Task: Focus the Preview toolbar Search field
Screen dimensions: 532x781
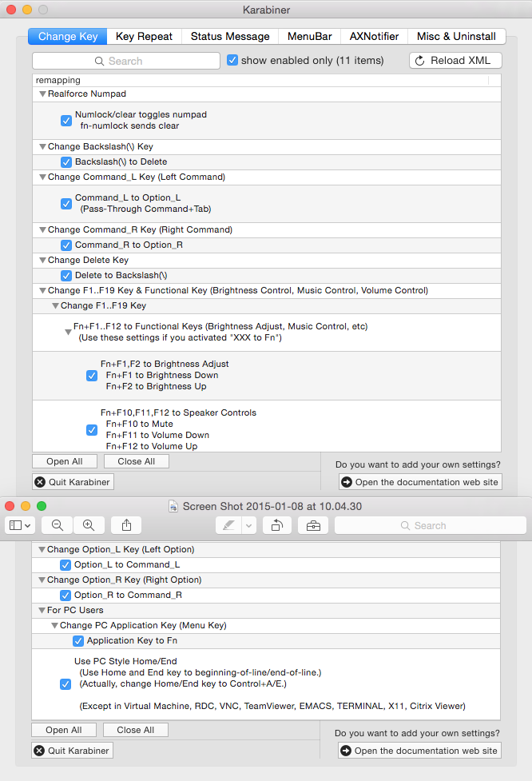Action: [431, 525]
